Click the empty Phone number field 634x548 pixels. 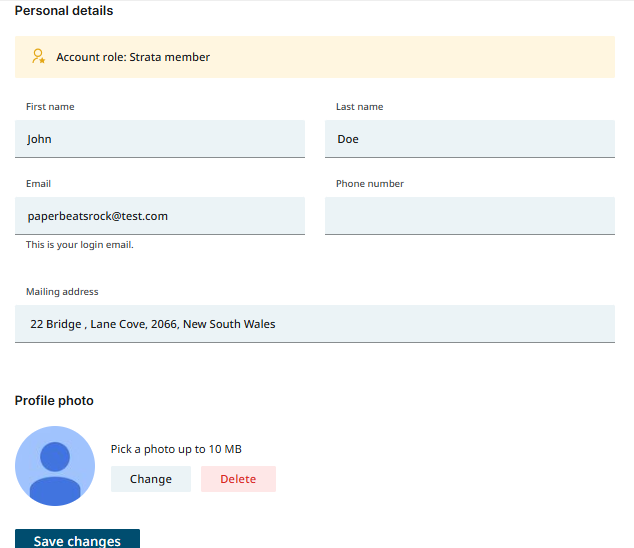point(470,216)
